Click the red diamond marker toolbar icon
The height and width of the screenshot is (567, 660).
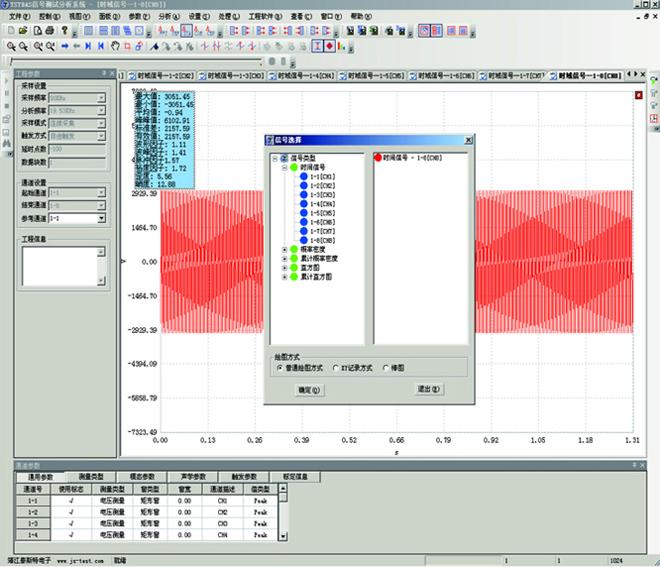point(329,46)
